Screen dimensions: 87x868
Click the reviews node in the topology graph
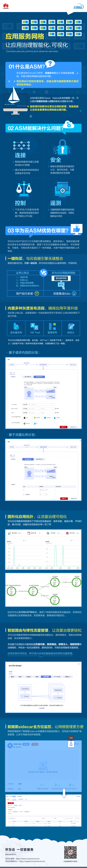pyautogui.click(x=55, y=582)
